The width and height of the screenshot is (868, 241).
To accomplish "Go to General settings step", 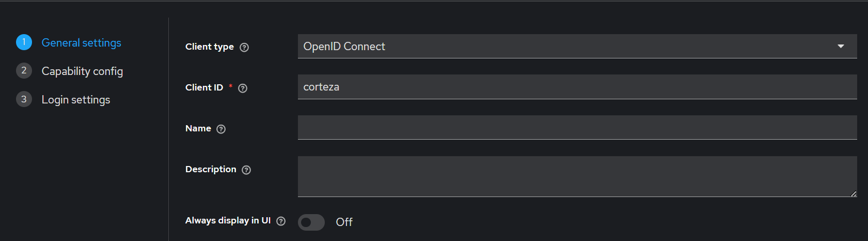I will pos(82,42).
